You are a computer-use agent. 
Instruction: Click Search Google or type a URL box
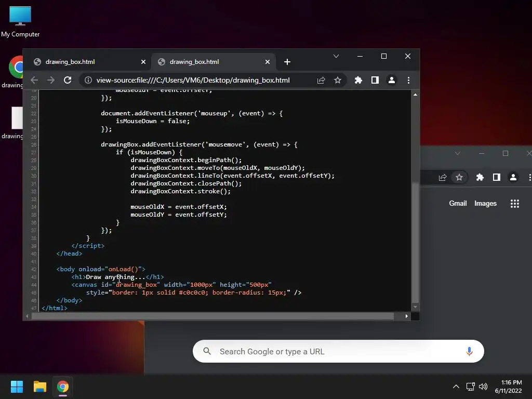click(x=338, y=351)
